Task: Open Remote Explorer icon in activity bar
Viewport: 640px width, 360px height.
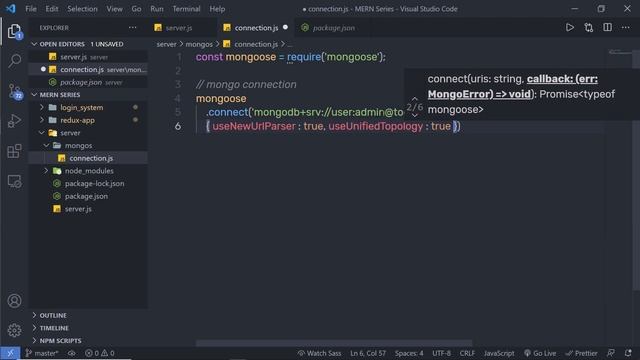Action: pyautogui.click(x=14, y=181)
